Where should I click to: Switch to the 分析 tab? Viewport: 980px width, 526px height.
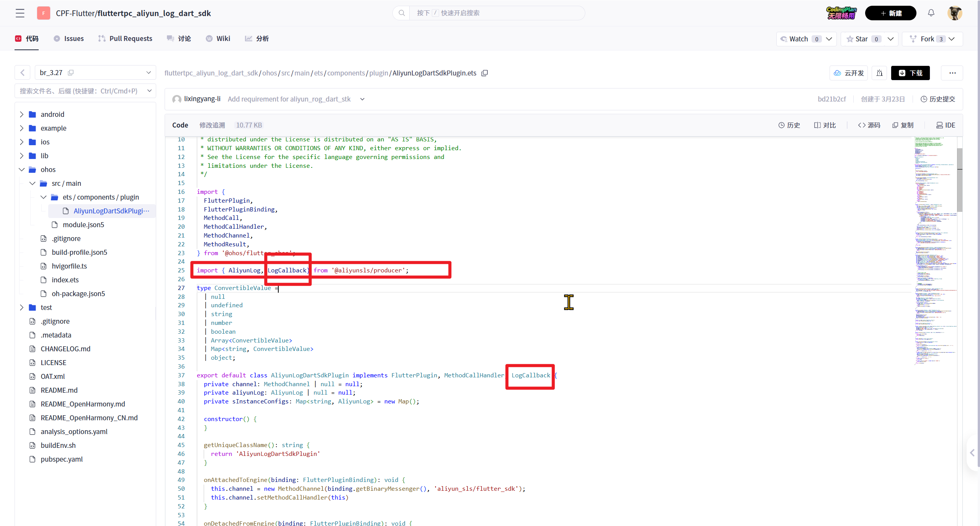pos(257,38)
